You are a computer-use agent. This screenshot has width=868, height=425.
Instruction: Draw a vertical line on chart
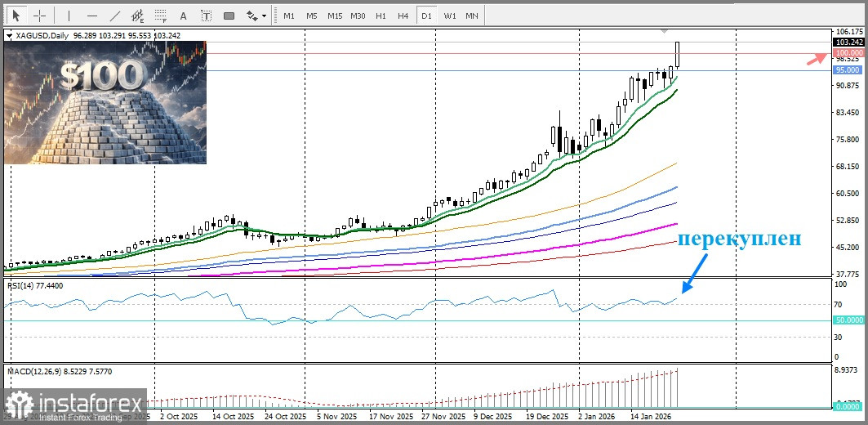pyautogui.click(x=69, y=16)
